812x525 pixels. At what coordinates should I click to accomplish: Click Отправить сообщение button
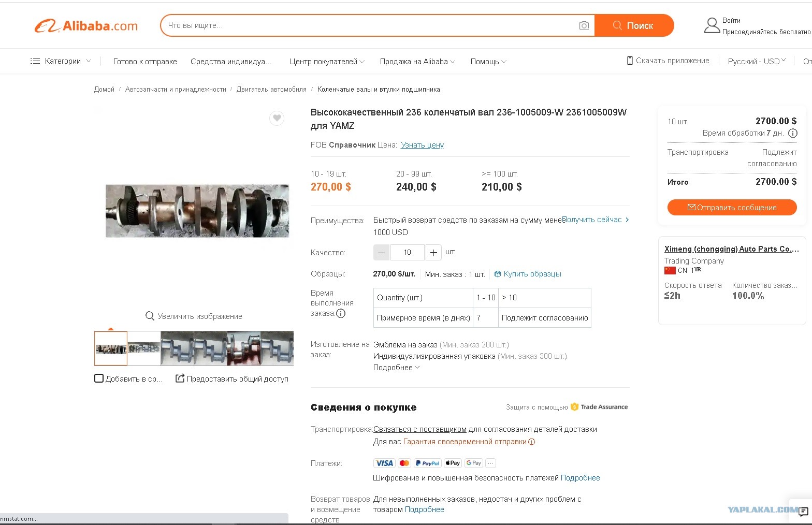pos(732,208)
